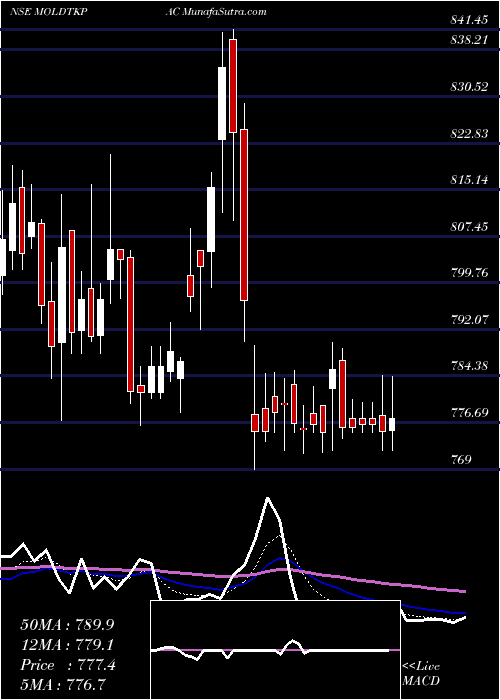Select the 776.69 price label

click(470, 413)
